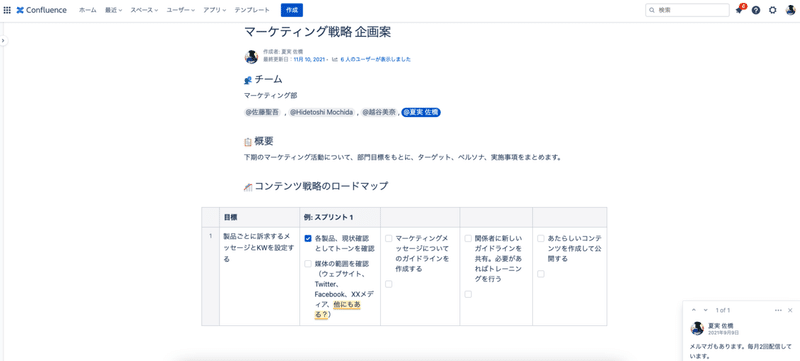Viewport: 800px width, 361px height.
Task: Click the 作成 button
Action: (x=292, y=10)
